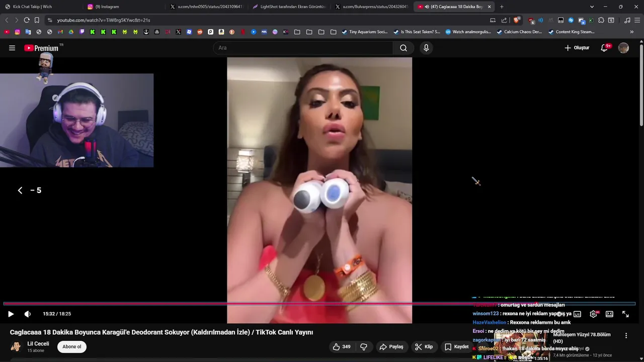Toggle theater mode on player
The image size is (644, 362).
[x=609, y=314]
